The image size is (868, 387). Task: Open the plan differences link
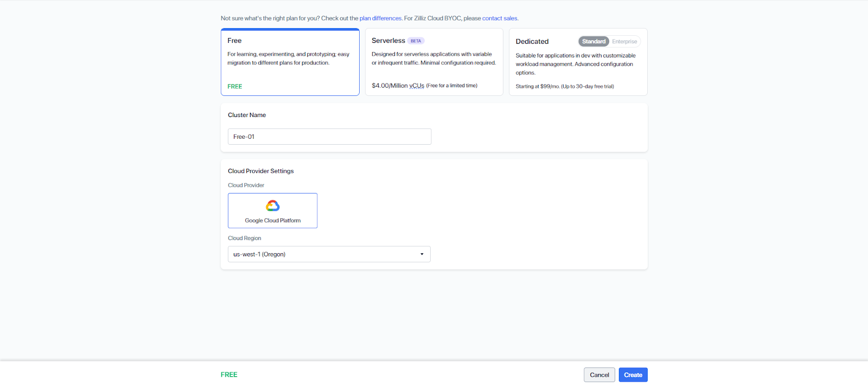click(380, 18)
